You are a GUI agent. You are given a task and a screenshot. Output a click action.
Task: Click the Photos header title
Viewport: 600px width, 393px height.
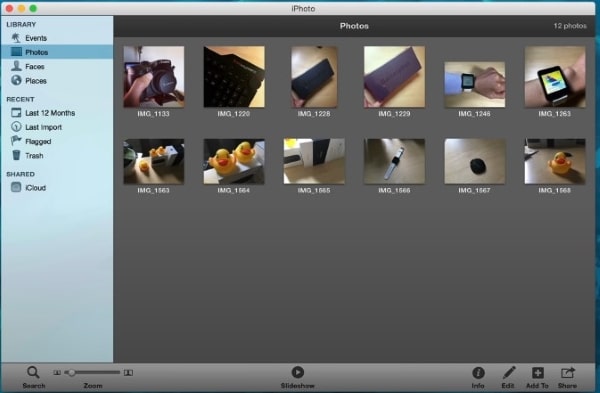click(354, 26)
